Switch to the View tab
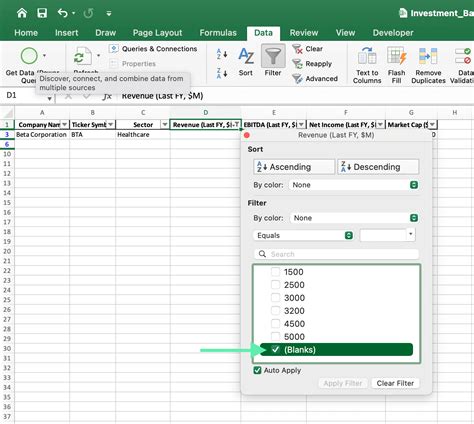The image size is (474, 424). click(345, 33)
